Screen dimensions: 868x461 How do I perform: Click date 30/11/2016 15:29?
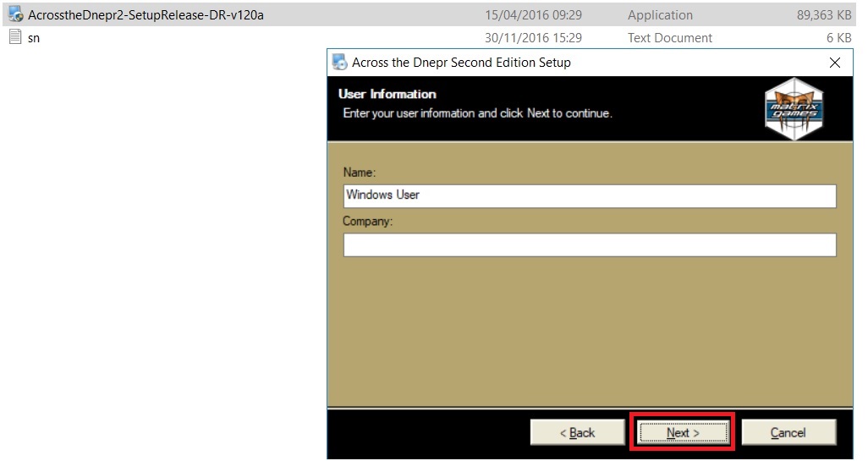point(534,37)
